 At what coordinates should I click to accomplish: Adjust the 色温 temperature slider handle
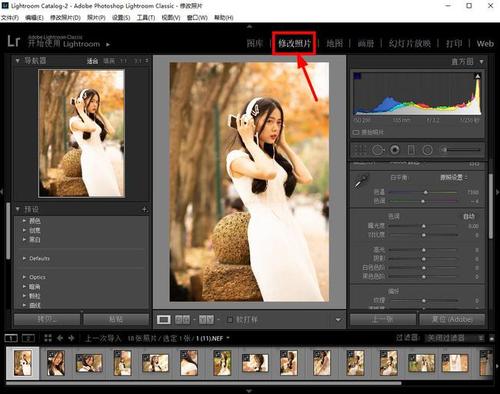click(x=426, y=192)
